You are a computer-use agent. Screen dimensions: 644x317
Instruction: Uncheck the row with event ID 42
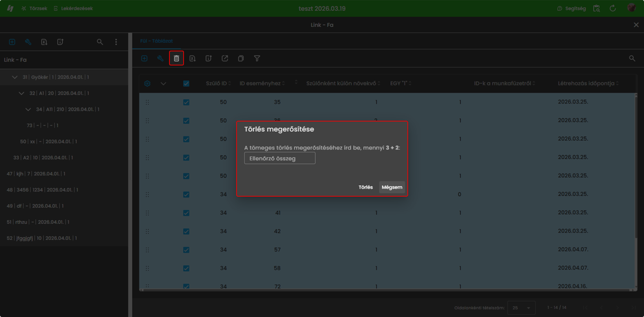tap(186, 231)
